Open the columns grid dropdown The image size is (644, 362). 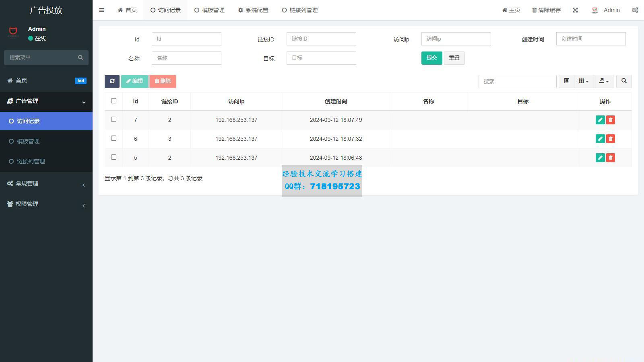(584, 81)
